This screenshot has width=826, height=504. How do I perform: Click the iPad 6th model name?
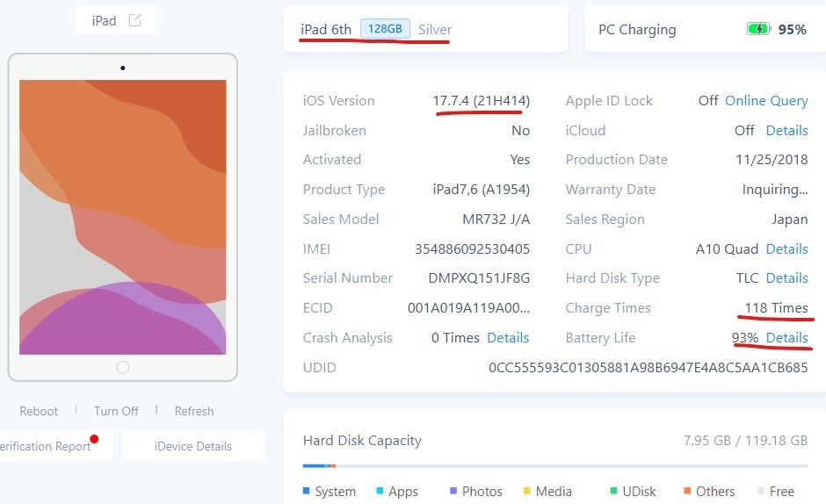tap(326, 30)
